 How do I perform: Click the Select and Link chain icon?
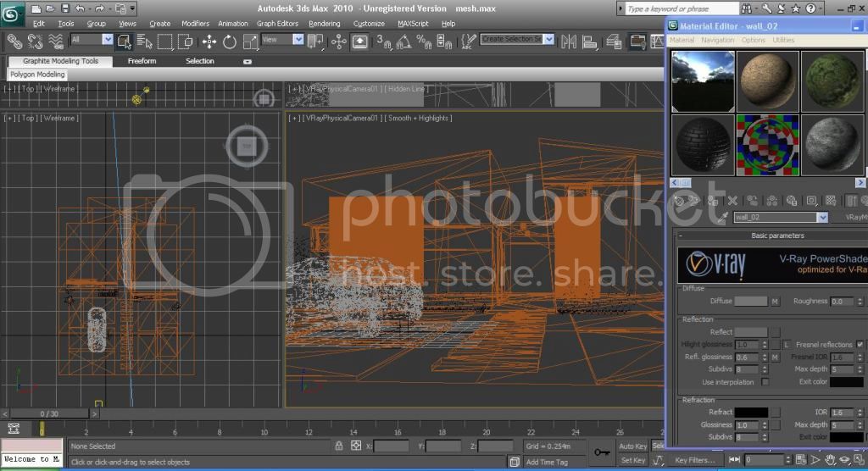point(14,41)
